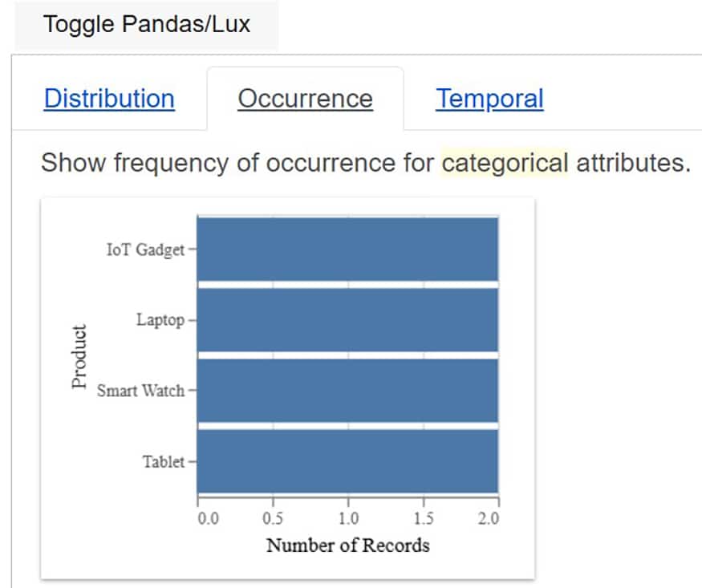The width and height of the screenshot is (702, 588).
Task: Click the Laptop axis label
Action: 160,320
